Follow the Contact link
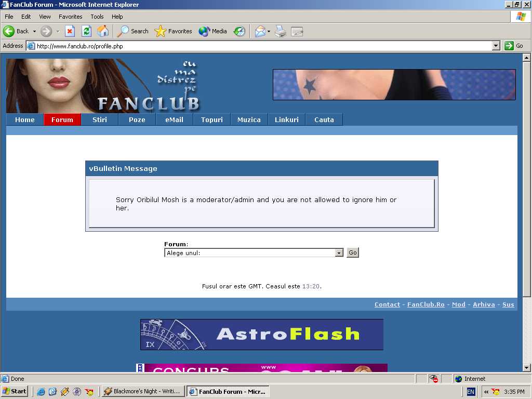Image resolution: width=532 pixels, height=399 pixels. [x=387, y=304]
